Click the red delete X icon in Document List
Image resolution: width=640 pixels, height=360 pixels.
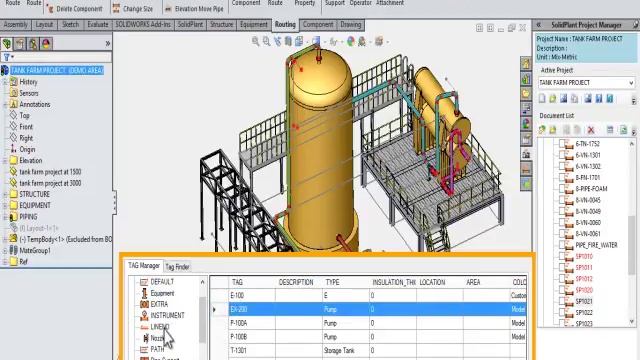tap(591, 130)
